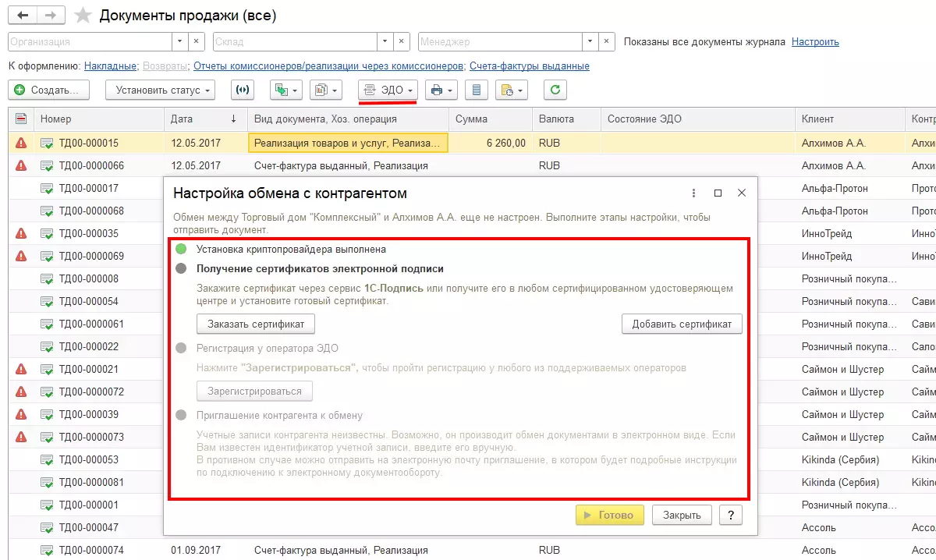Expand the Склад dropdown arrow
The height and width of the screenshot is (560, 936).
(385, 42)
